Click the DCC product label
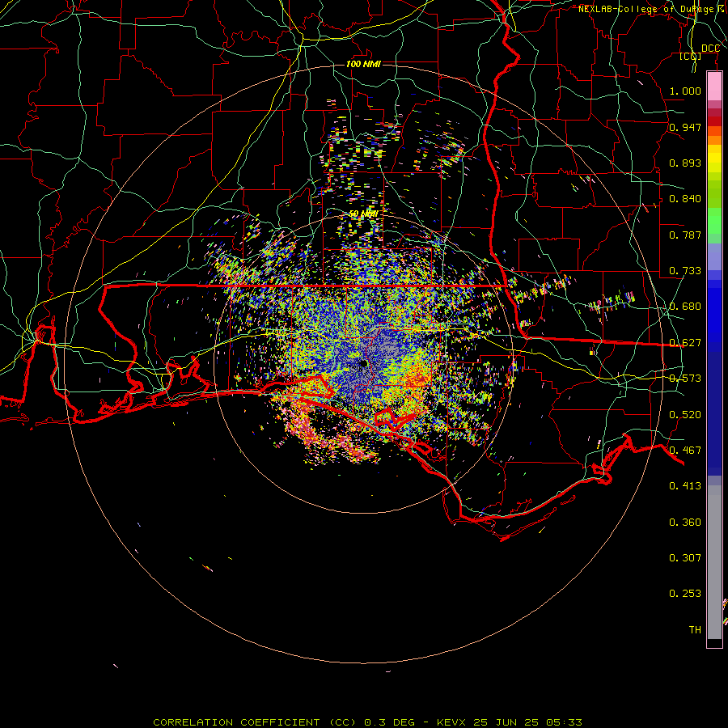The image size is (728, 728). pos(710,49)
